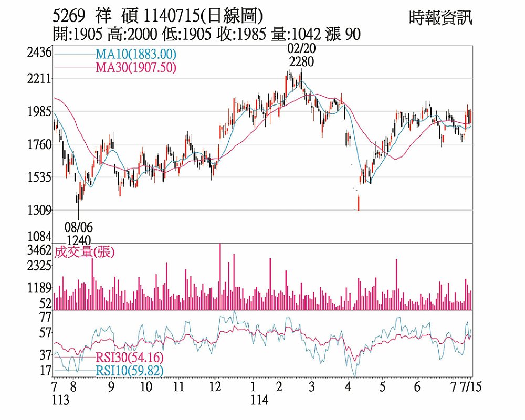Click the low price label 1240
525x420 pixels.
(x=79, y=240)
